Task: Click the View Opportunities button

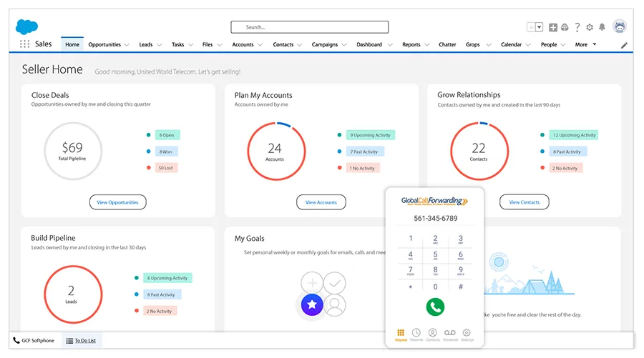Action: click(x=118, y=202)
